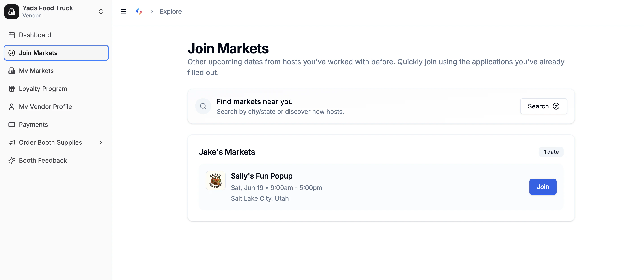Image resolution: width=644 pixels, height=280 pixels.
Task: Click Sally's Fun Popup thumbnail
Action: click(215, 180)
